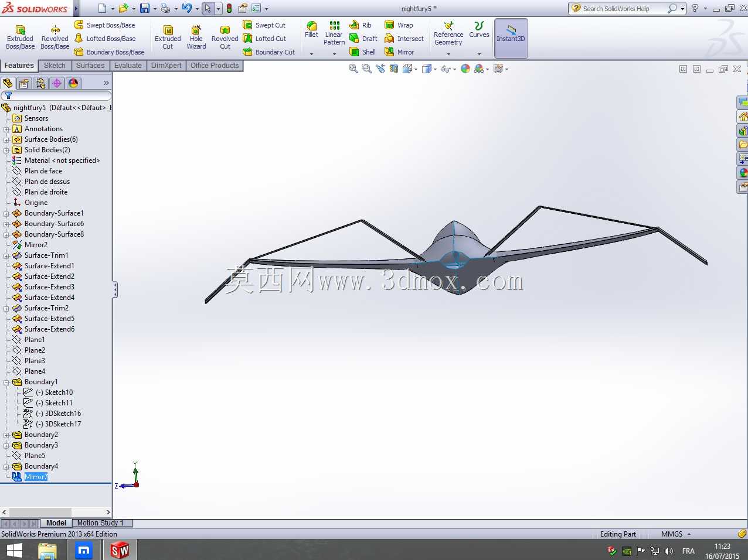Screen dimensions: 748x560
Task: Open the Fillet dropdown arrow
Action: click(311, 54)
